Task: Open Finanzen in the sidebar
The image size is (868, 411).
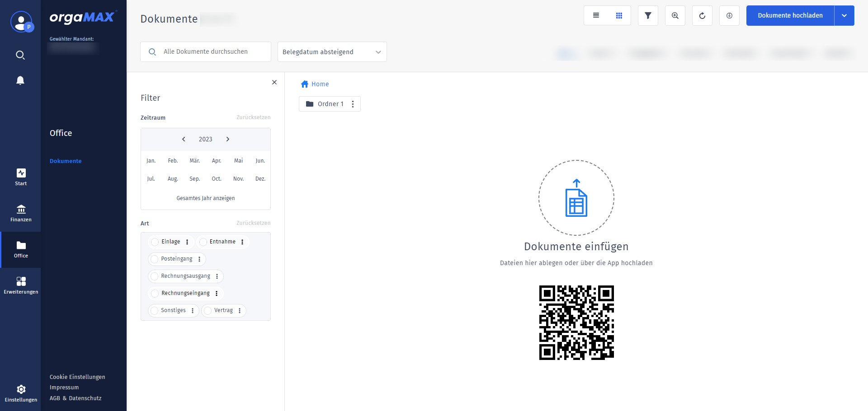Action: pyautogui.click(x=21, y=213)
